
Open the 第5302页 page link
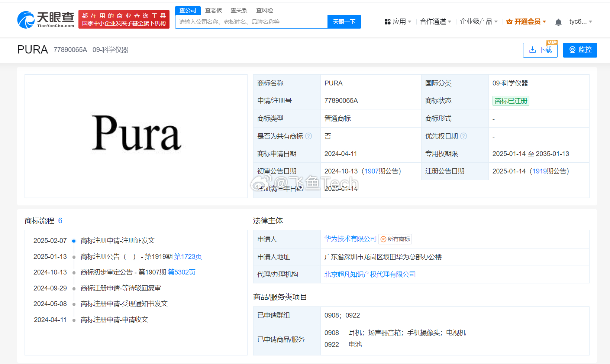click(181, 272)
